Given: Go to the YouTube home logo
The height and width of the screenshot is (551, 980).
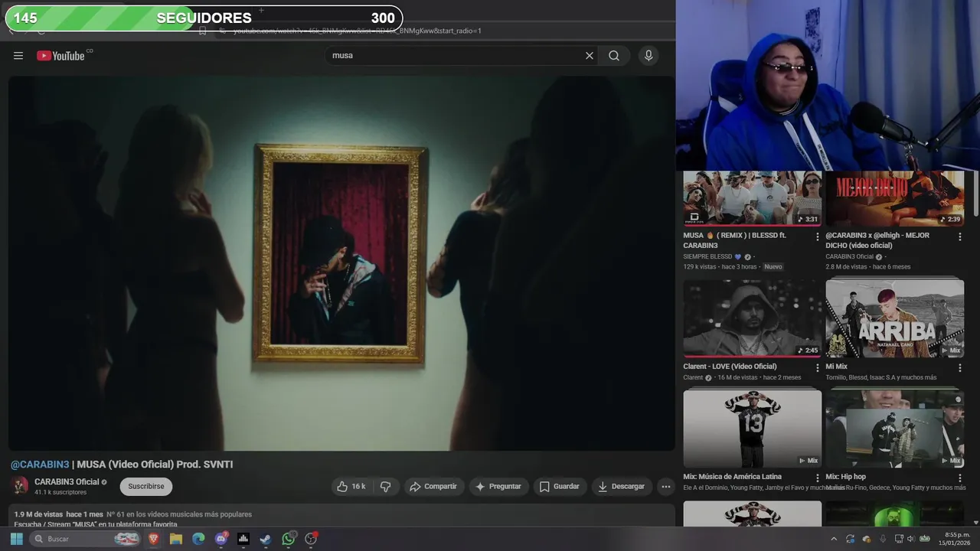Looking at the screenshot, I should [x=60, y=56].
